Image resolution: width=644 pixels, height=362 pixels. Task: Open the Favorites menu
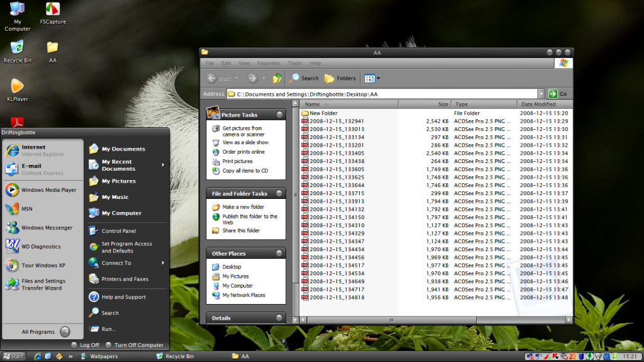pyautogui.click(x=269, y=63)
